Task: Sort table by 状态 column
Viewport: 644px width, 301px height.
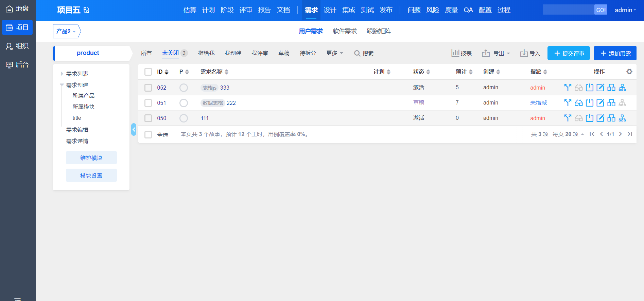Action: [421, 72]
